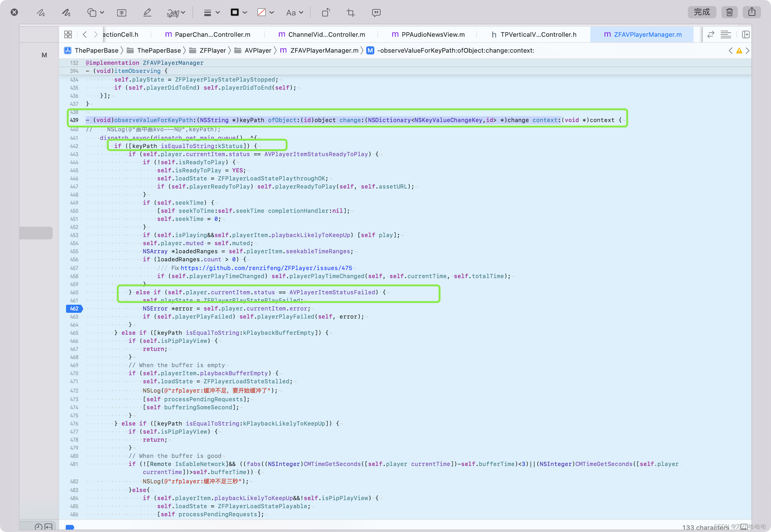Image resolution: width=771 pixels, height=532 pixels.
Task: Add an image description via speech bubble icon
Action: [x=376, y=13]
